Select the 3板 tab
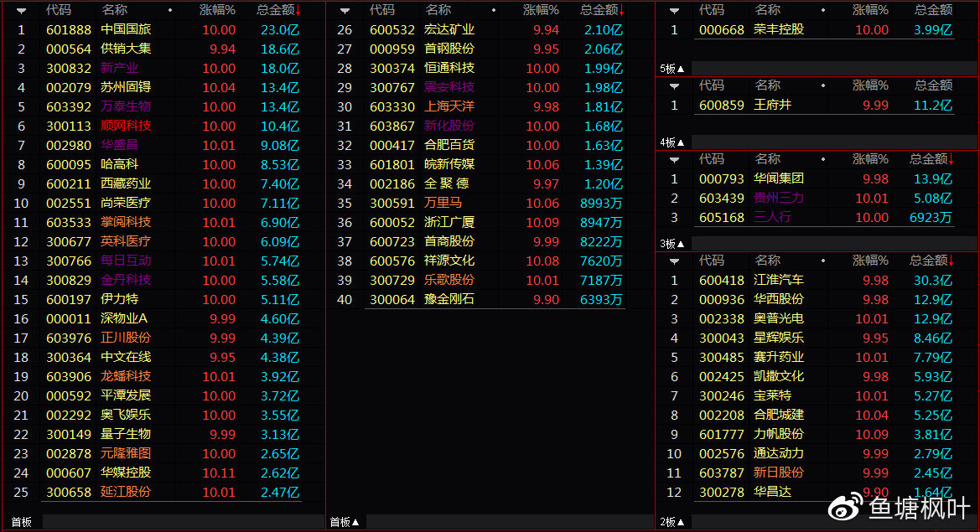The image size is (980, 532). pos(671,244)
